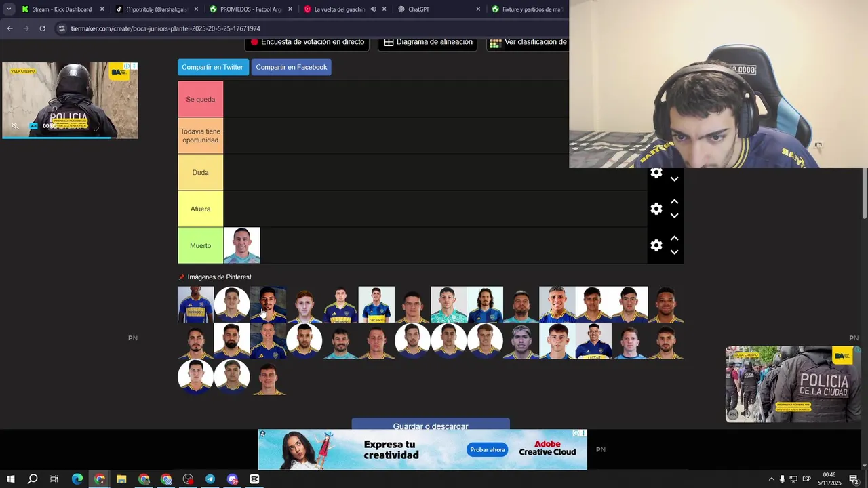868x488 pixels.
Task: Close the PROMIEDOS tab
Action: [x=290, y=9]
